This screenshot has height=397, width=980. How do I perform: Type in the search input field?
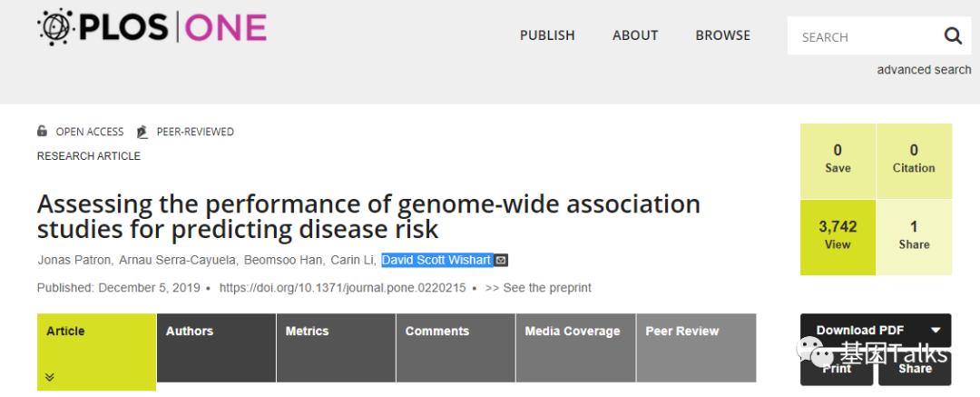(x=862, y=37)
